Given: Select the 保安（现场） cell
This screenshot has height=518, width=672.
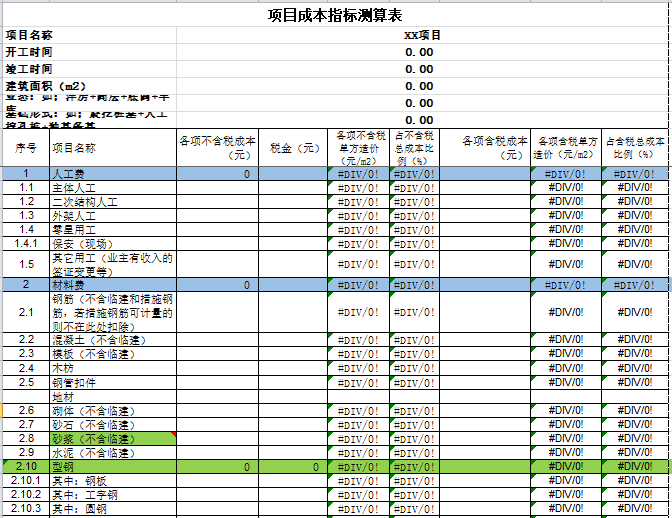Looking at the screenshot, I should click(x=112, y=244).
